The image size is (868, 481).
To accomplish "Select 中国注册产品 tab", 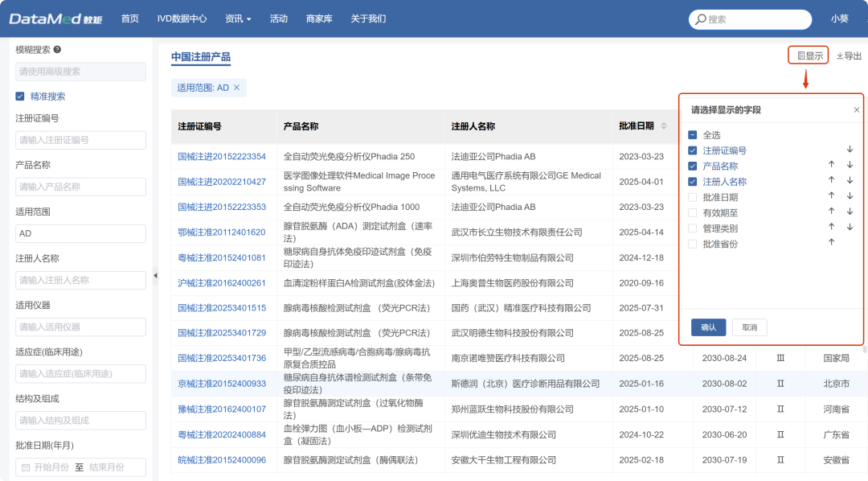I will [200, 57].
